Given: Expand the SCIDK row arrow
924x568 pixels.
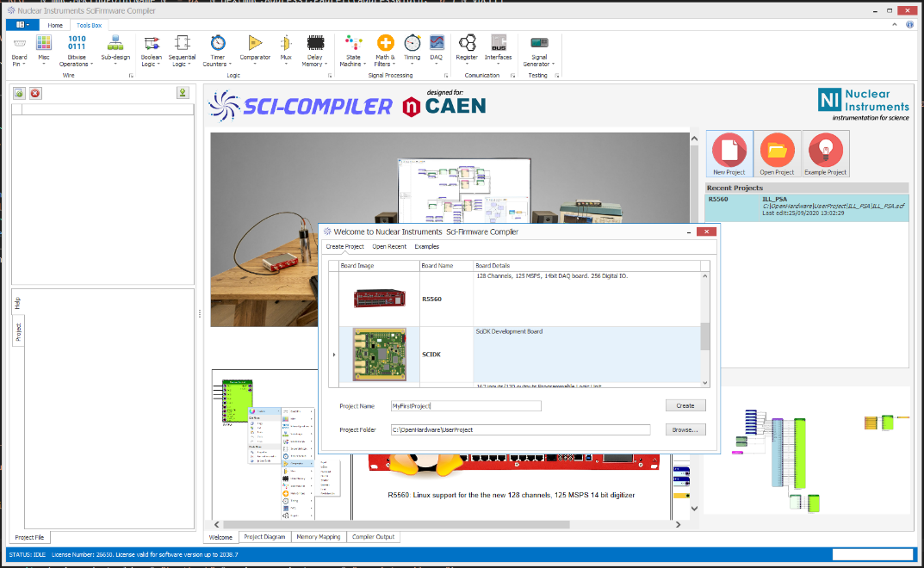Looking at the screenshot, I should tap(334, 355).
